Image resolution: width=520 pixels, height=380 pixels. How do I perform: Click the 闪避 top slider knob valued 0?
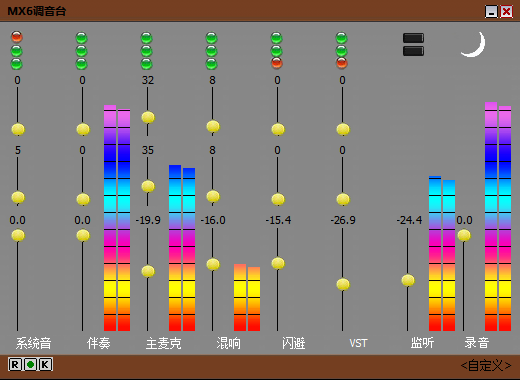tap(278, 129)
